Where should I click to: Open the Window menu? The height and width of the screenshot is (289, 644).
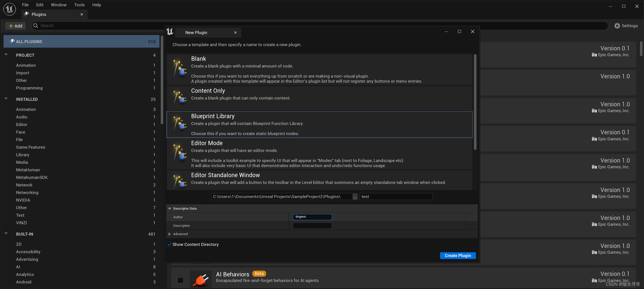tap(59, 5)
